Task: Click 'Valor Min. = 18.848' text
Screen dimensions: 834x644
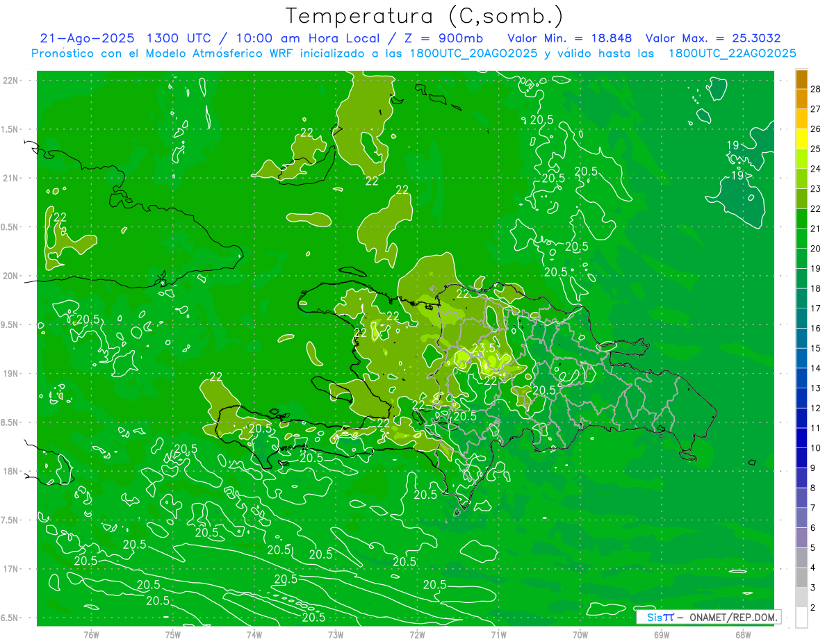Action: point(569,38)
